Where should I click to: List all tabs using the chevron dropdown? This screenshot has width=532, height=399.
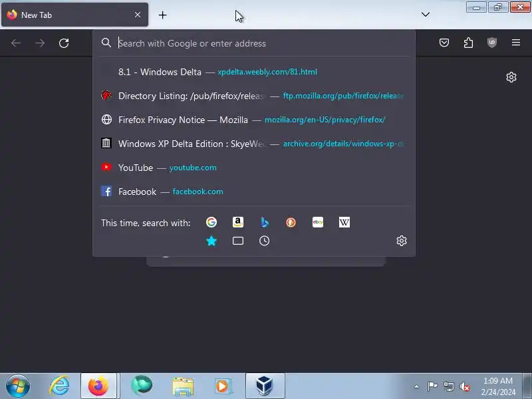pyautogui.click(x=426, y=15)
